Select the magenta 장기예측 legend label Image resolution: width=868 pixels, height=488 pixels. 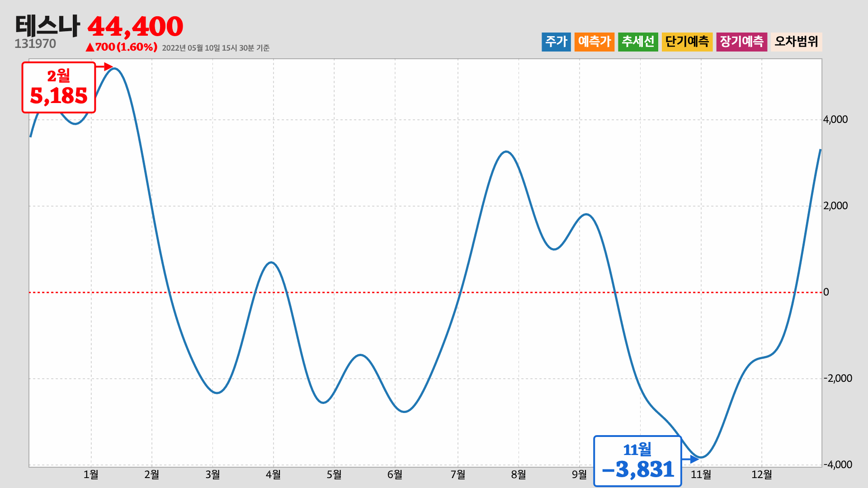pos(742,42)
